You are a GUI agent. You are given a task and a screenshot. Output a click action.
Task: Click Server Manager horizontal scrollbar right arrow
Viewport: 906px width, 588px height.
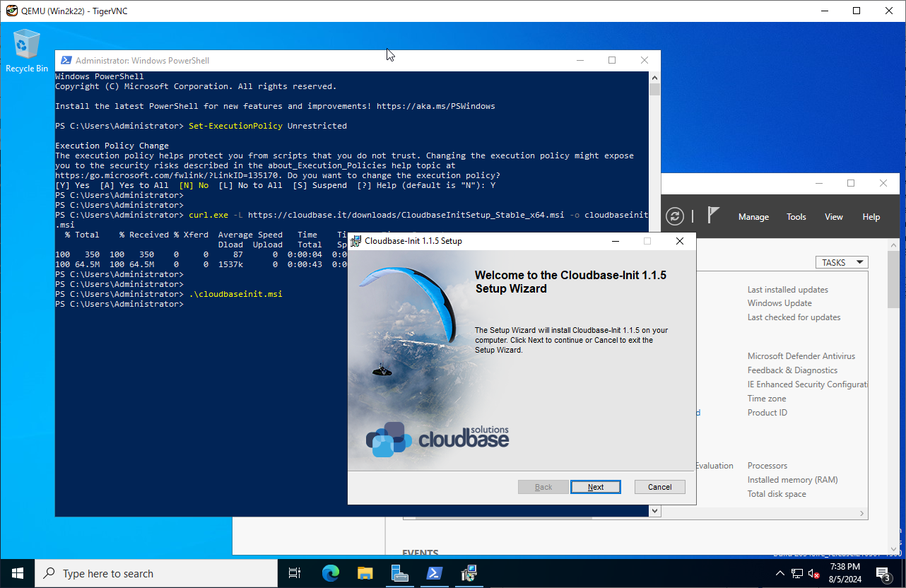(x=863, y=514)
